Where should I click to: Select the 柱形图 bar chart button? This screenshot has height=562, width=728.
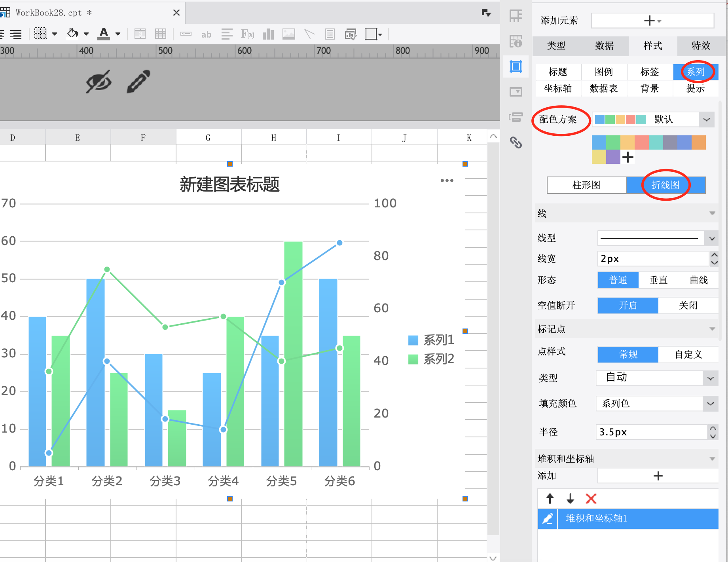[x=586, y=185]
